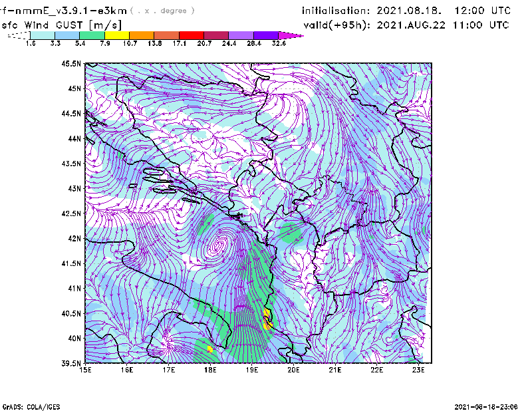
Task: Click the dashed white arrow at the legend's left end
Action: (17, 35)
